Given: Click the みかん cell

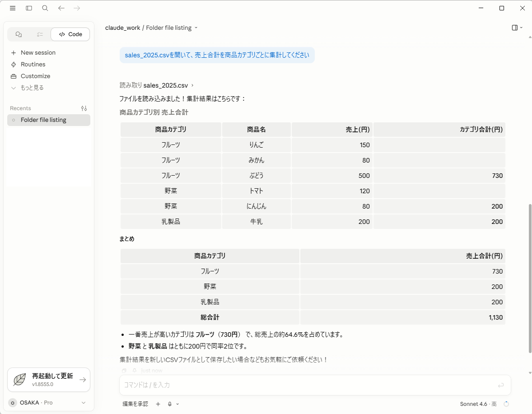Looking at the screenshot, I should coord(256,160).
